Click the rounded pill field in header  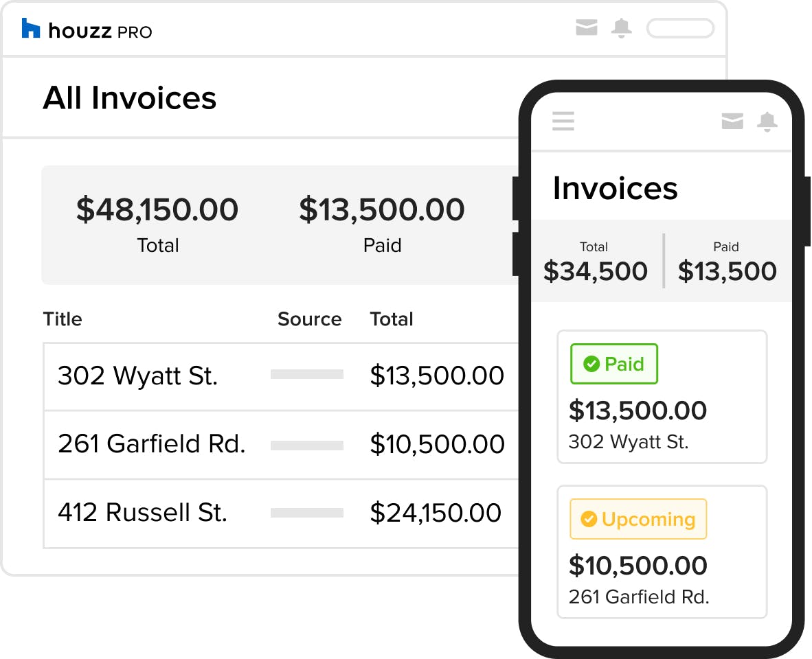(x=680, y=29)
